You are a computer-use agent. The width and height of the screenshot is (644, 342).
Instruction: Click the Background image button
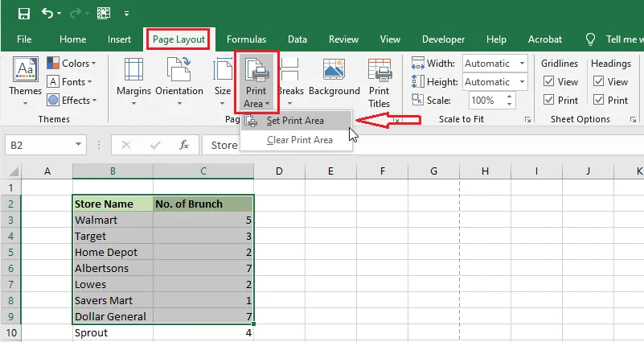(334, 77)
